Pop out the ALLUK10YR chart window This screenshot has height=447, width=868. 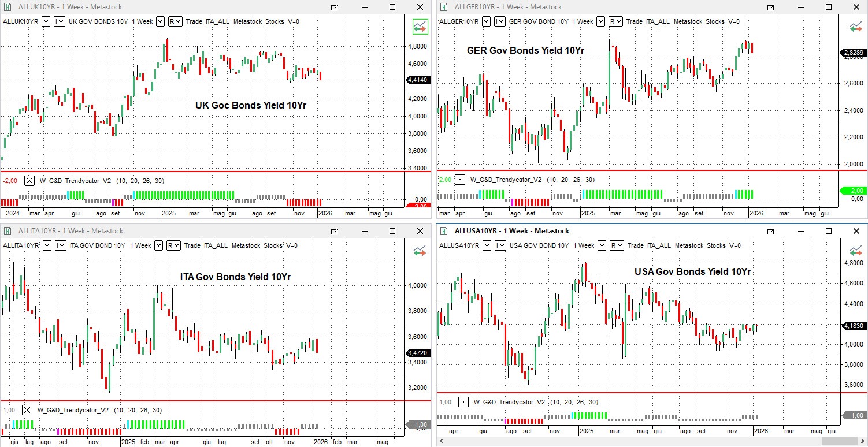(x=334, y=7)
